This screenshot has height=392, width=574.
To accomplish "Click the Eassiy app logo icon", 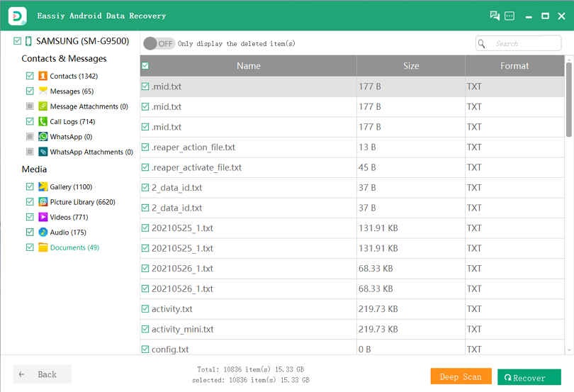I will click(x=17, y=16).
